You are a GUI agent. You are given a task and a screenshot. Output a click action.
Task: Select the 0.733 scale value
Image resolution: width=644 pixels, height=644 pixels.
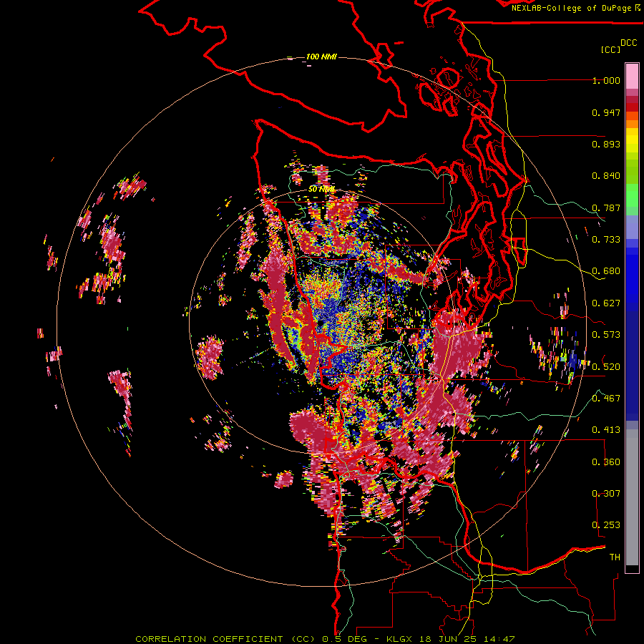click(x=606, y=240)
